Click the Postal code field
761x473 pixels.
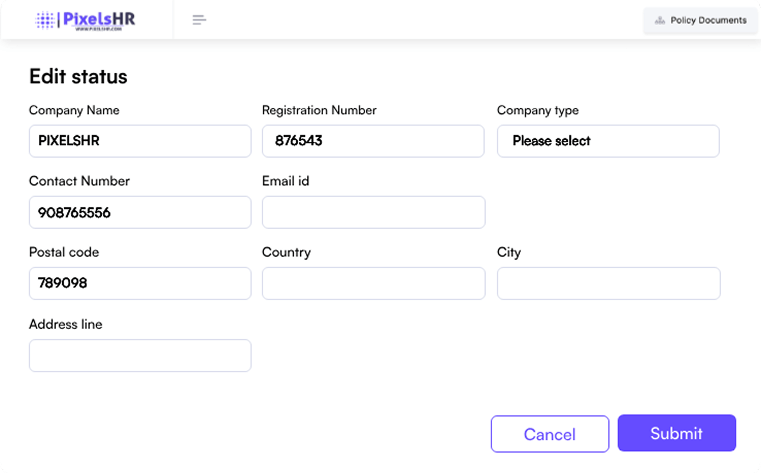click(140, 283)
